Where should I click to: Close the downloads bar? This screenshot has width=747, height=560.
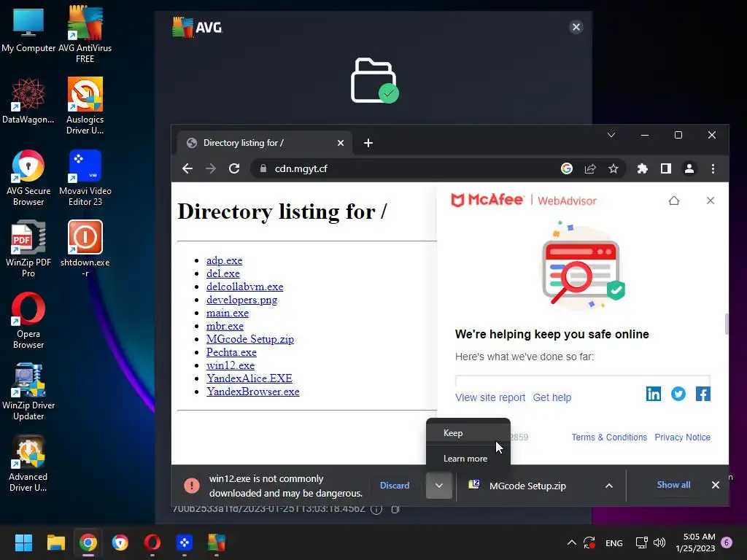tap(715, 485)
